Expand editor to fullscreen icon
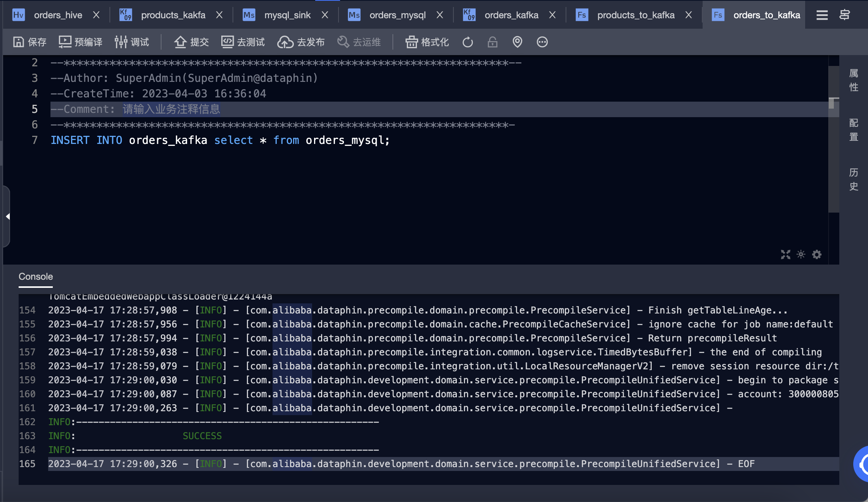 point(786,254)
